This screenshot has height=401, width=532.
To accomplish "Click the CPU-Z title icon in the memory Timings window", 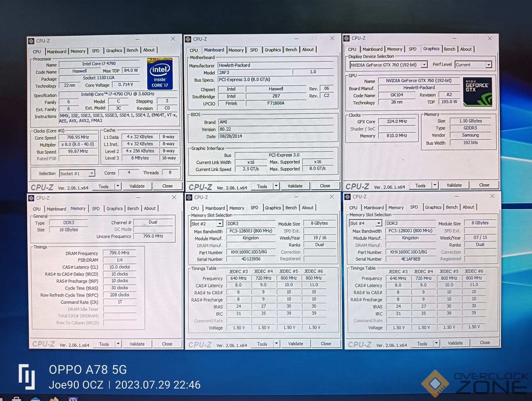I will pos(31,198).
